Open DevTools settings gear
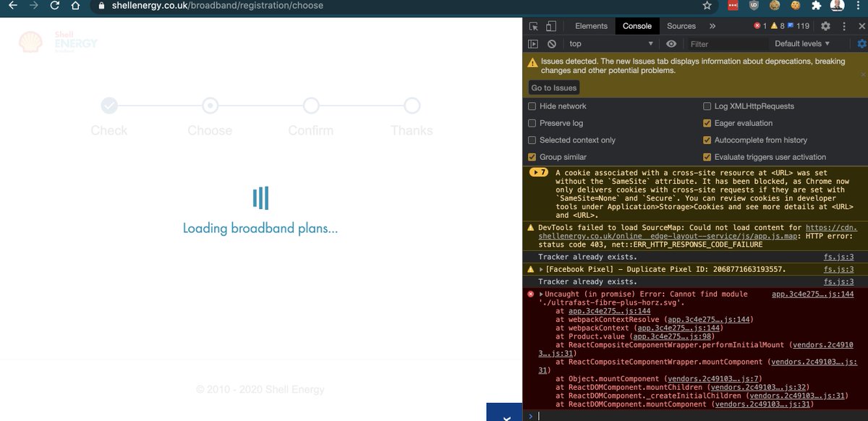The image size is (868, 421). pyautogui.click(x=825, y=26)
